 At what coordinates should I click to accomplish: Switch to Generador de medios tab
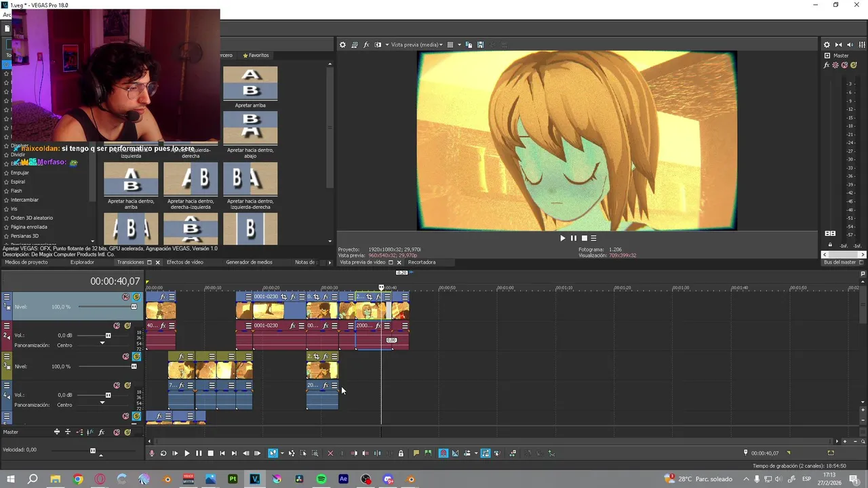pos(249,262)
